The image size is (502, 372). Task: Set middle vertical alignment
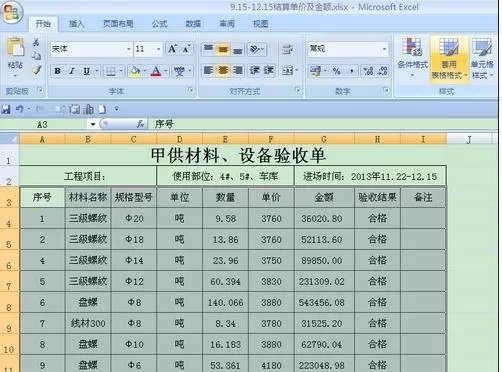coord(223,49)
